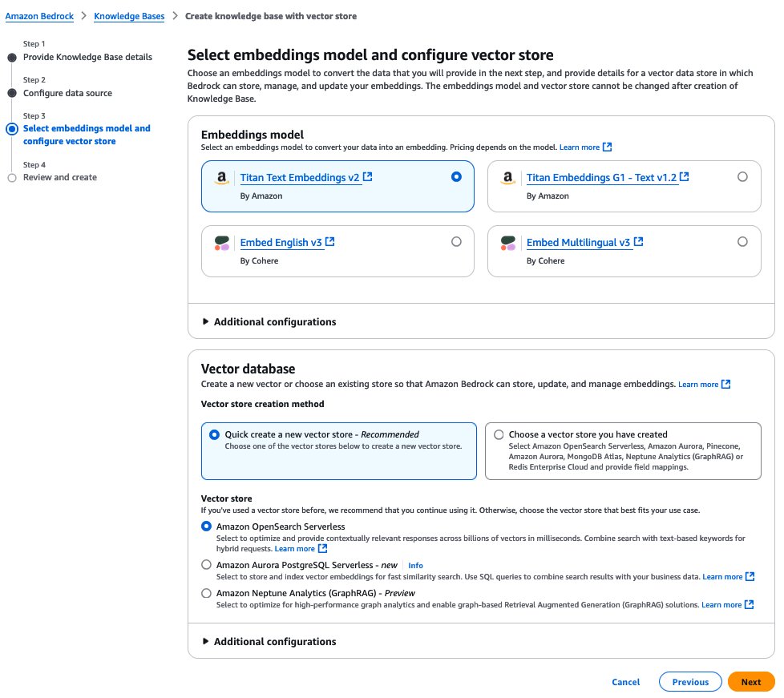Go to the Amazon Bedrock breadcrumb

coord(41,16)
